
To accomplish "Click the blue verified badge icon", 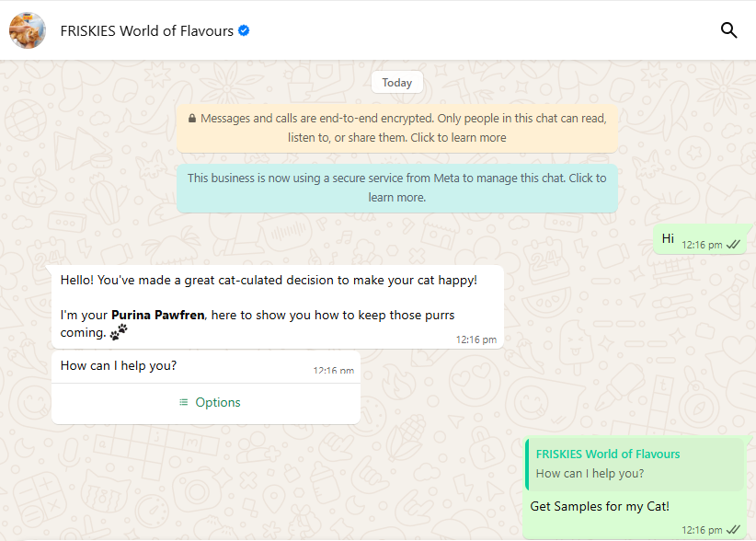I will click(x=244, y=30).
